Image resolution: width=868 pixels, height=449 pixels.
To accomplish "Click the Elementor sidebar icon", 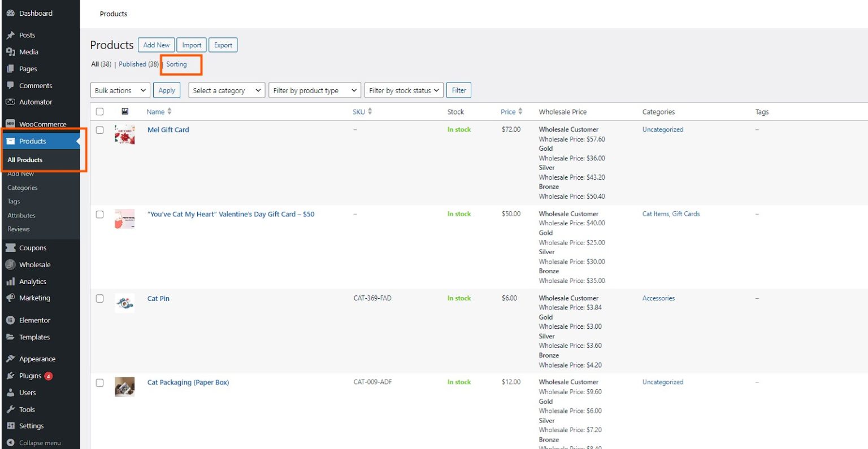I will [10, 320].
